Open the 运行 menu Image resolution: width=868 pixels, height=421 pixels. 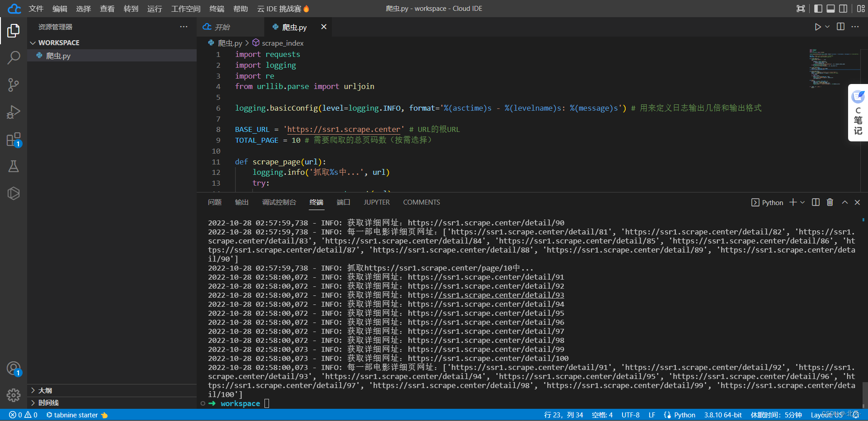coord(155,9)
